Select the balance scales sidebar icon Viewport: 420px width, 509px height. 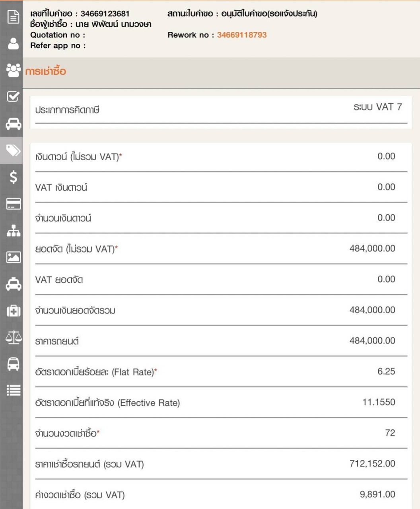(13, 337)
